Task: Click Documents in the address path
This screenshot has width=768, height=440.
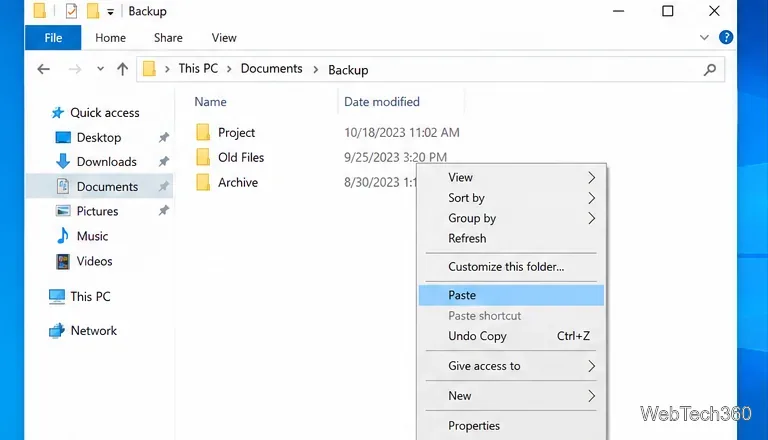Action: point(271,69)
